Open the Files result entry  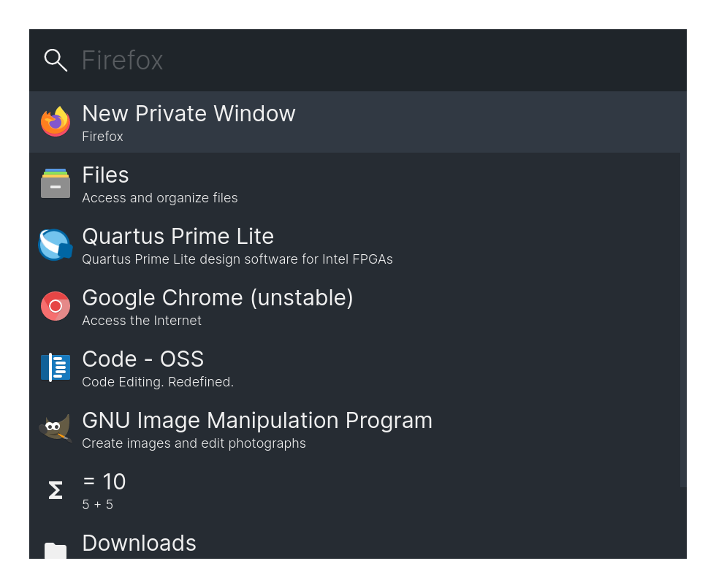(354, 183)
